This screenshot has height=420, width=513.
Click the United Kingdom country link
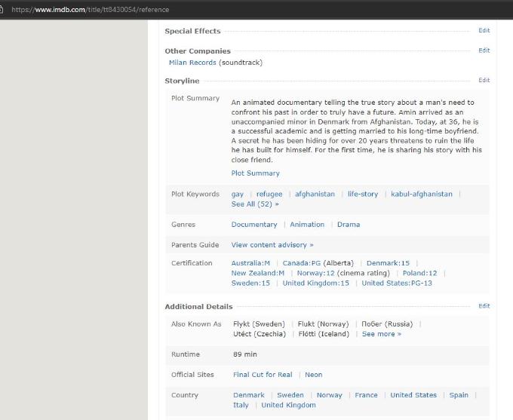click(288, 406)
